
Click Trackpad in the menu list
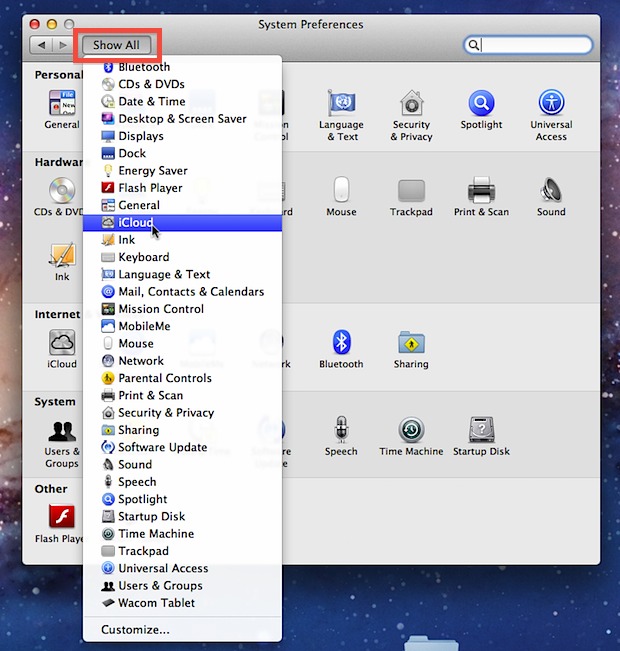183,551
